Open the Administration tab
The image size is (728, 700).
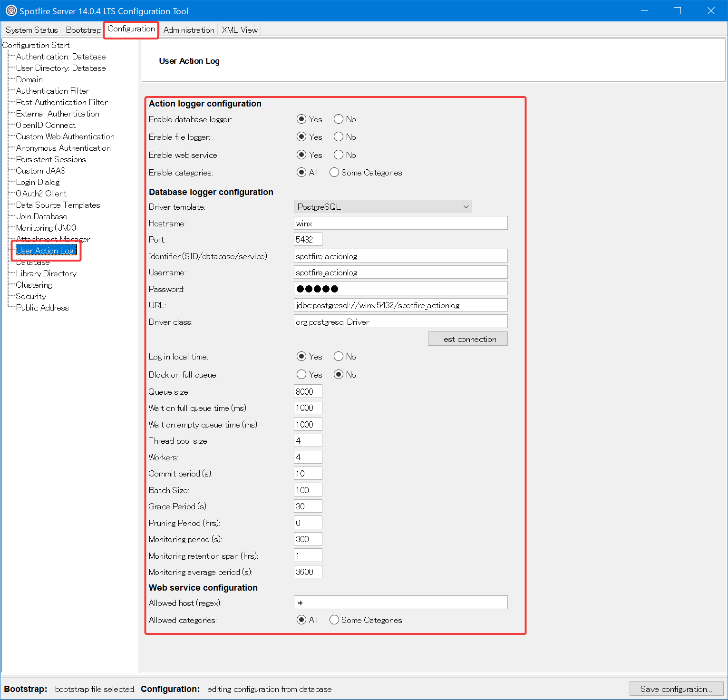coord(189,30)
